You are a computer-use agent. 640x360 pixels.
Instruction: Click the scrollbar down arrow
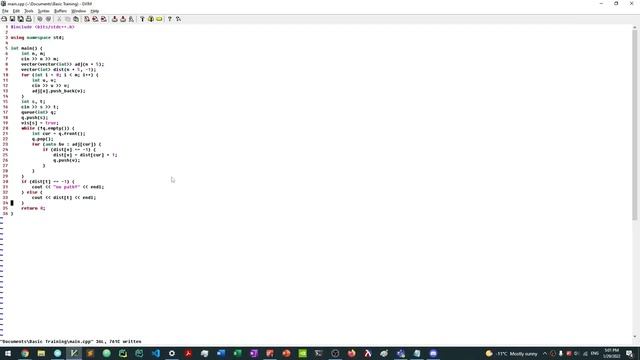[x=634, y=336]
